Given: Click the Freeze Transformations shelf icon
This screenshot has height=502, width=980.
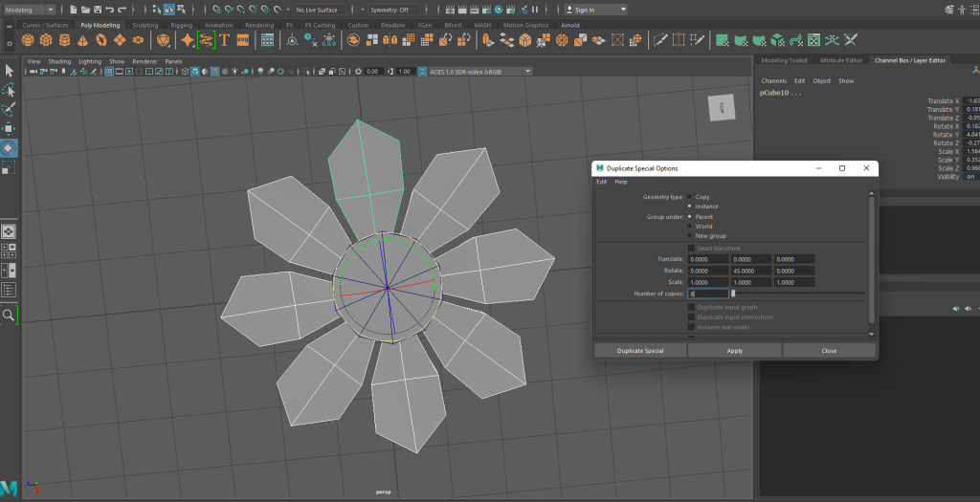Looking at the screenshot, I should [x=329, y=40].
